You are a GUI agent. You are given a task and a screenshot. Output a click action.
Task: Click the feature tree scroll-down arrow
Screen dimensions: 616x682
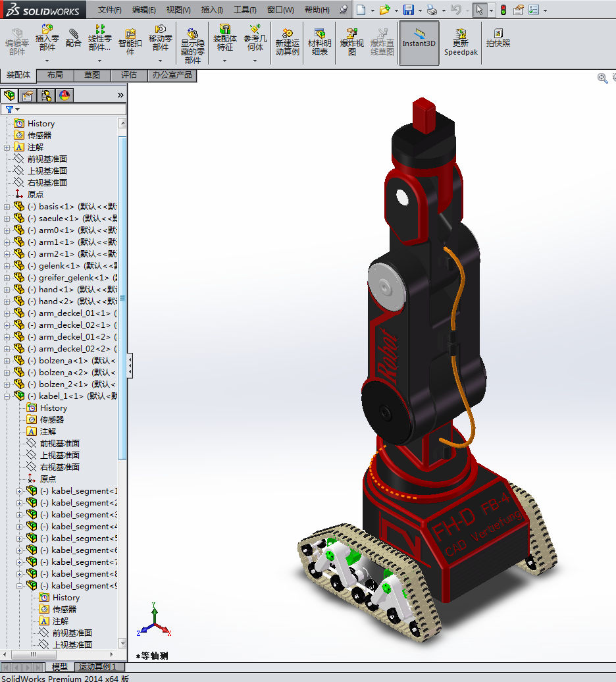point(122,643)
